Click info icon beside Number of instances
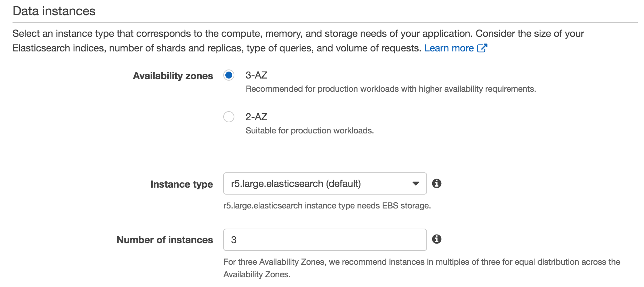Screen dimensions: 644x287 click(x=437, y=239)
